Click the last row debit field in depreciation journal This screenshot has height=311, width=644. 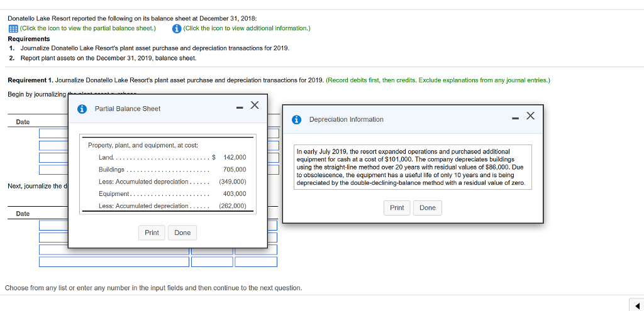tap(213, 262)
